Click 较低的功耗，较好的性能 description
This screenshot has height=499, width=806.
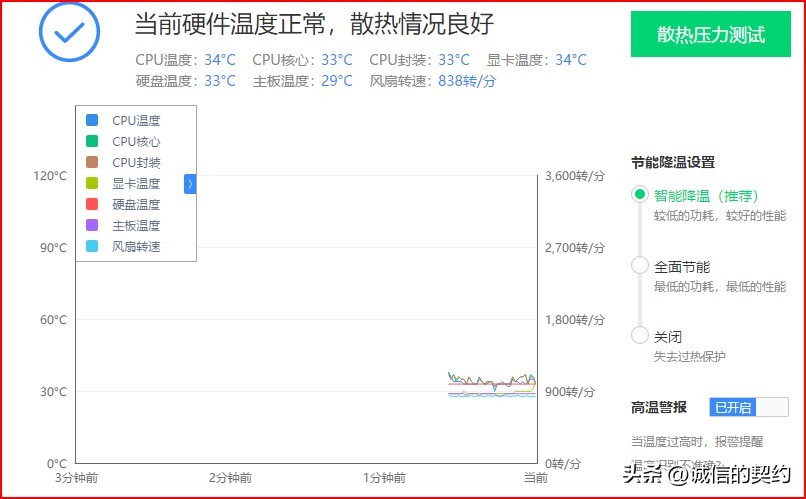(720, 216)
